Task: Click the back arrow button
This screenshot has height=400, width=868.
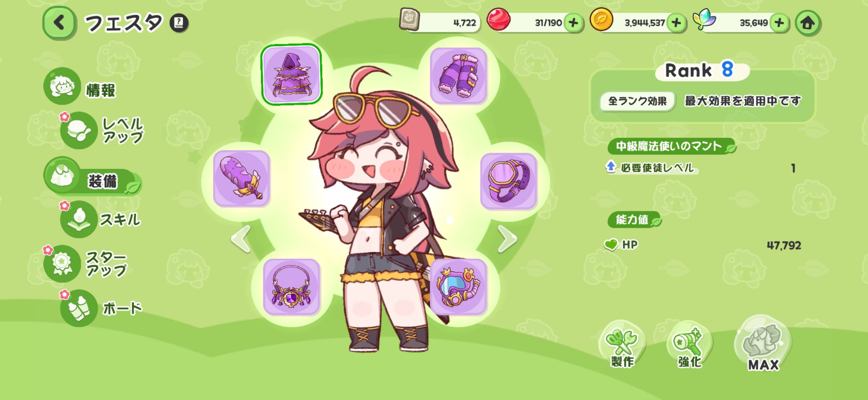Action: [59, 23]
